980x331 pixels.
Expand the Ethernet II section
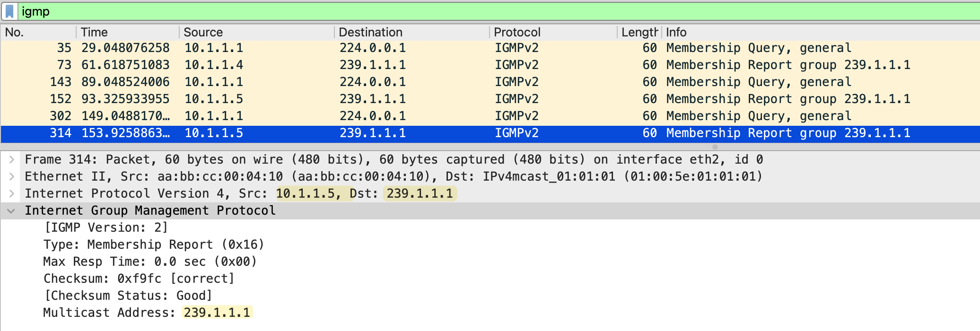pos(12,177)
